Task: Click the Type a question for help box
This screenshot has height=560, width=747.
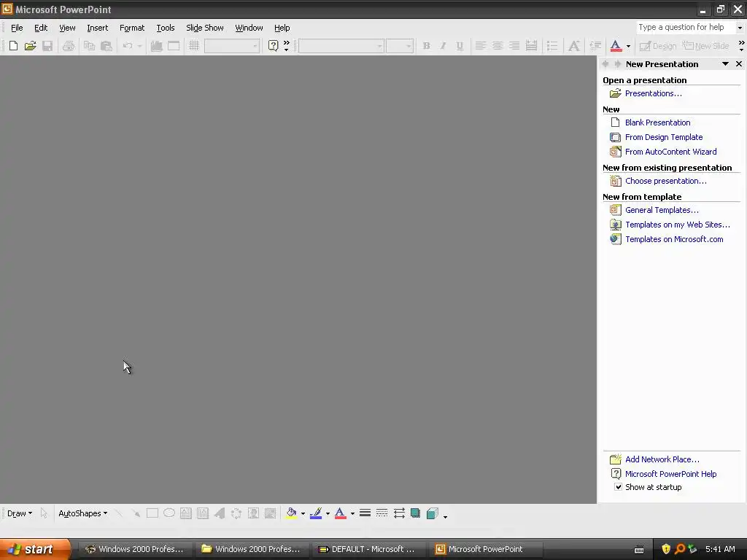Action: click(x=686, y=27)
